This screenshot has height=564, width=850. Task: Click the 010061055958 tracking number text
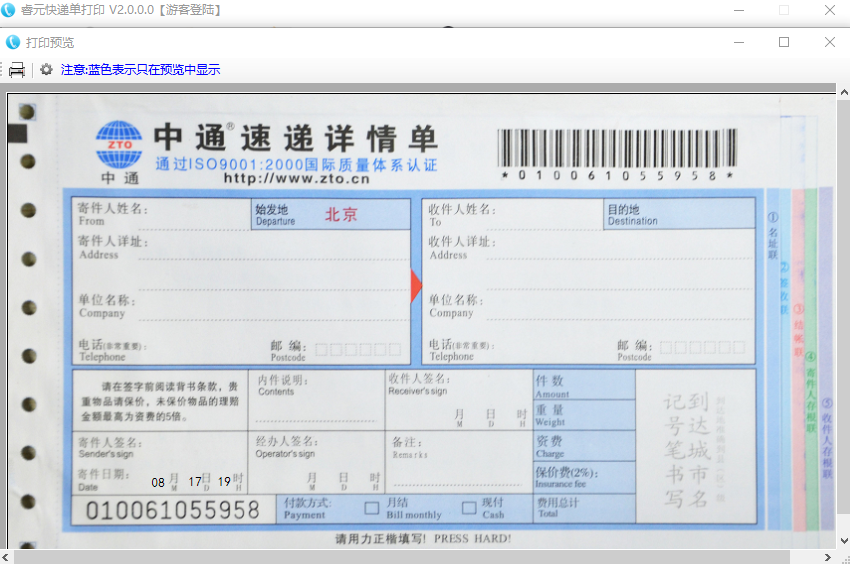173,510
